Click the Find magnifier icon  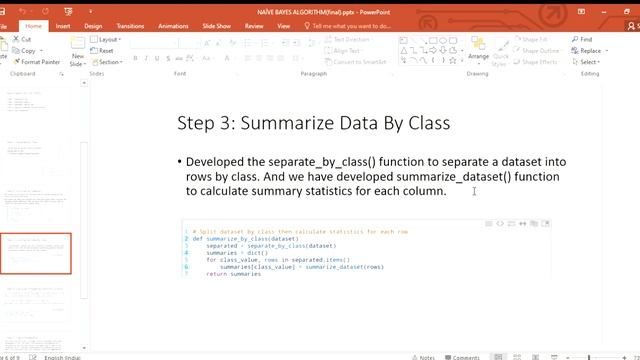(x=575, y=39)
